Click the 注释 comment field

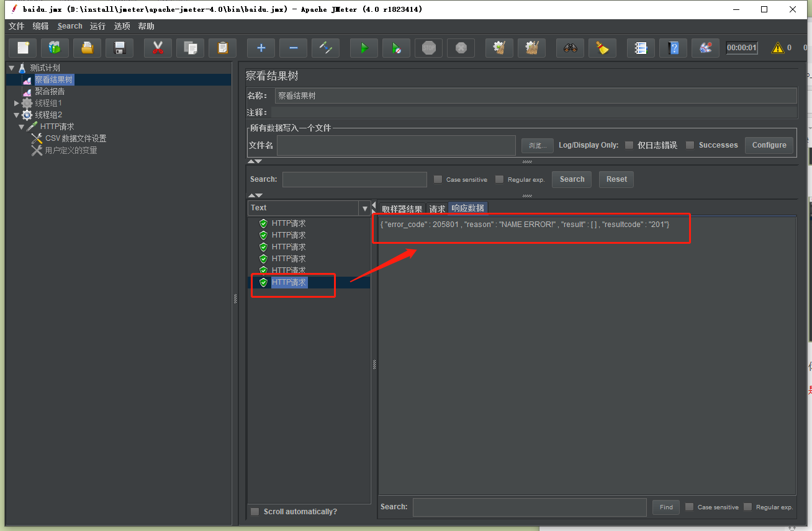(x=534, y=112)
